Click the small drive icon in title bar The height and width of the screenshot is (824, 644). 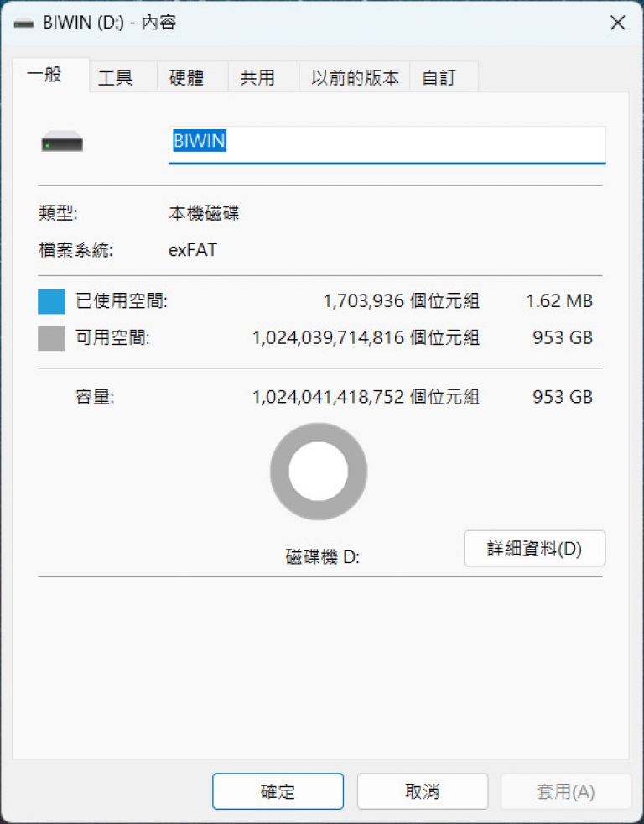[23, 23]
